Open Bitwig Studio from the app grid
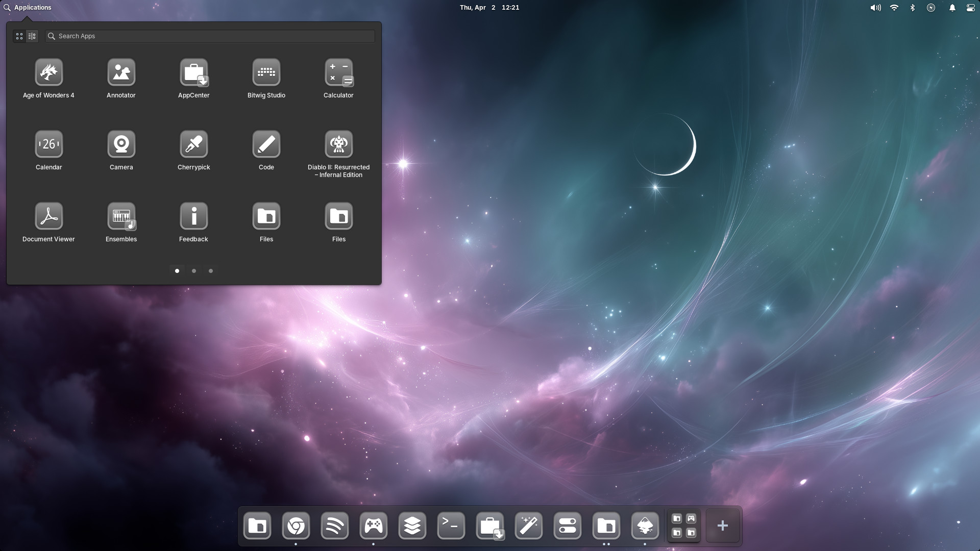The image size is (980, 551). pos(266,72)
